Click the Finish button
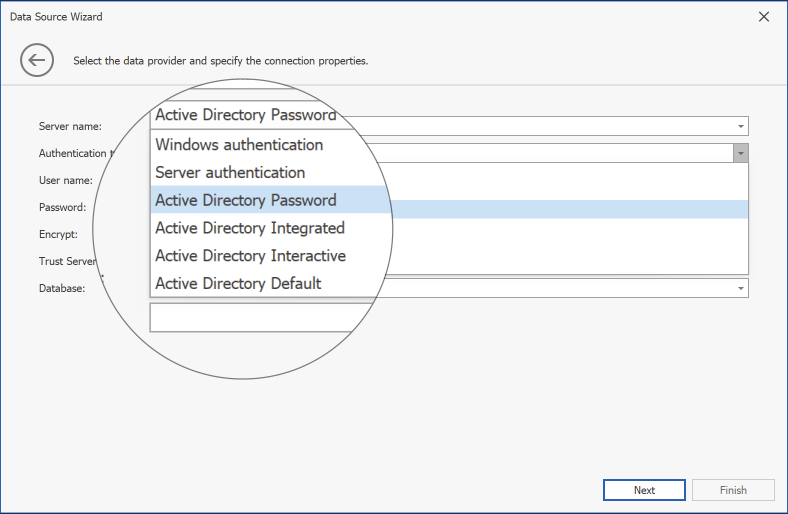 (x=733, y=490)
